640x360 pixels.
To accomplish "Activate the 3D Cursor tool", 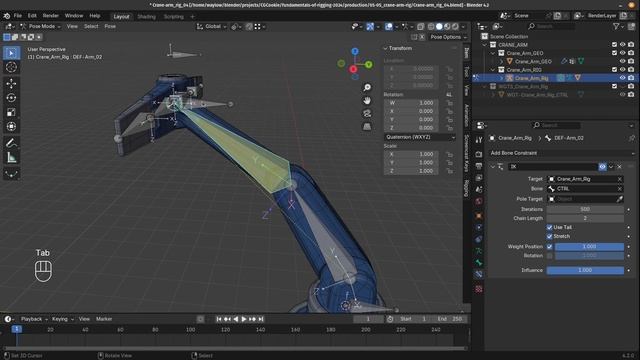I will pyautogui.click(x=11, y=67).
